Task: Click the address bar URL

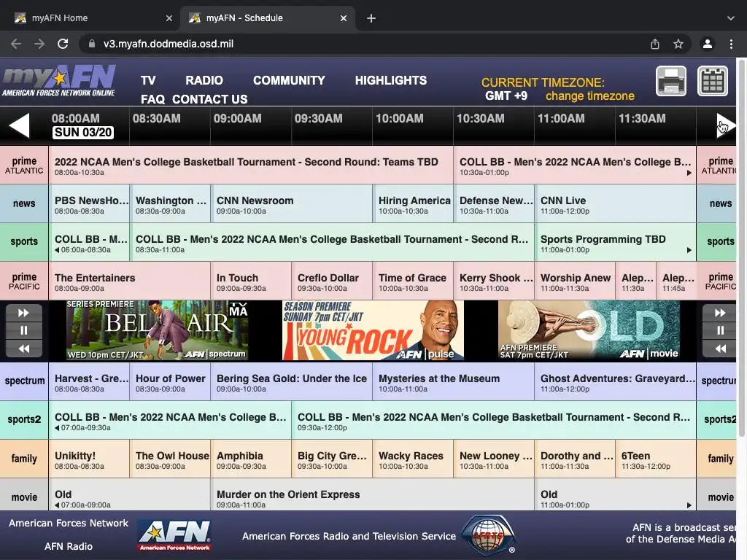Action: [x=169, y=44]
